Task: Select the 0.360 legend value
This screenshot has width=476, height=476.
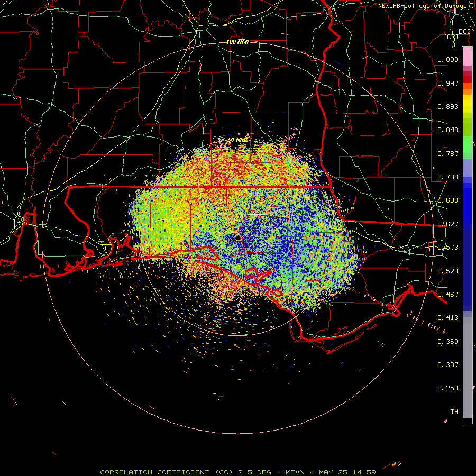Action: tap(448, 342)
